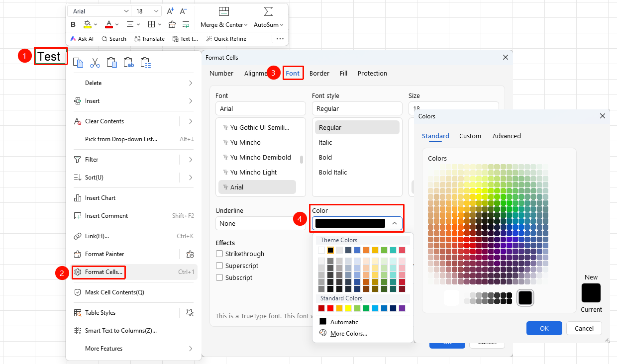
Task: Tick the Subscript checkbox
Action: click(219, 278)
